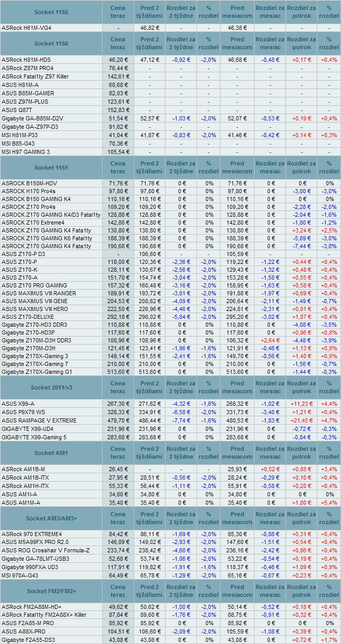Select the Gigabyte GA-78LMT-USB3 product name

35,560
